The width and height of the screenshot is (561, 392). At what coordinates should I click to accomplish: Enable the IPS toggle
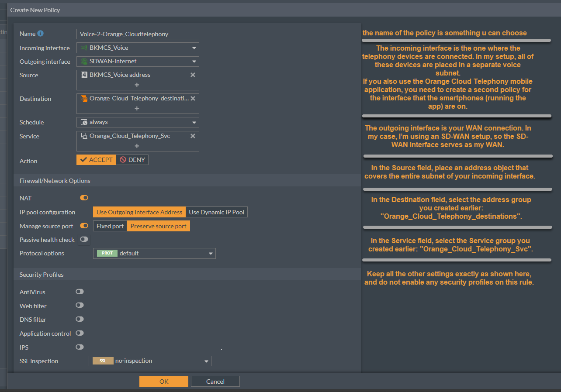80,347
